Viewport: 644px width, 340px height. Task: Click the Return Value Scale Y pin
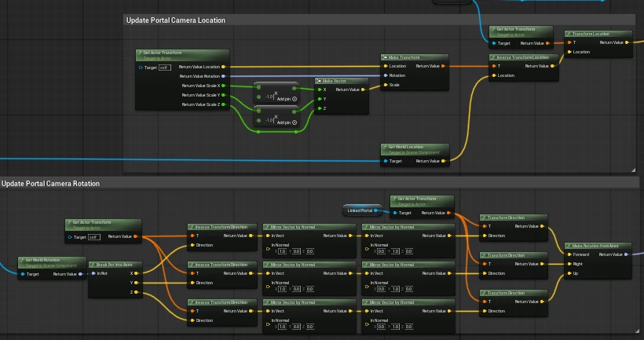click(223, 95)
